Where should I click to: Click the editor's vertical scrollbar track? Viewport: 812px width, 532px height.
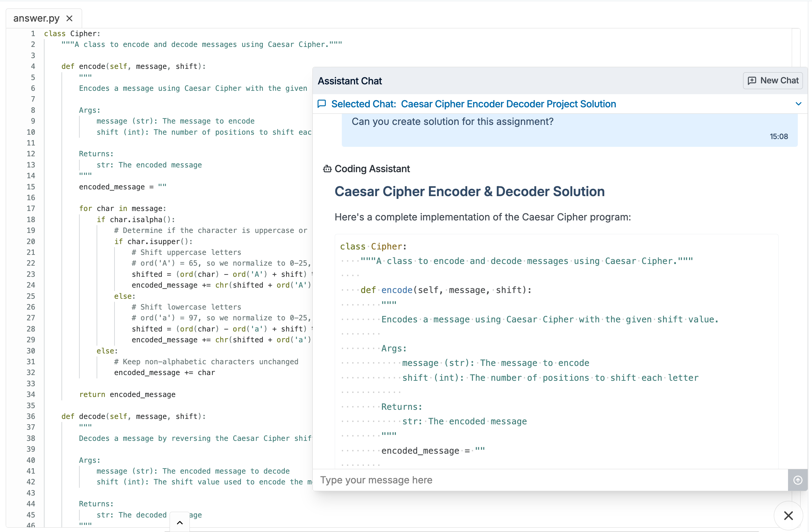point(796,48)
